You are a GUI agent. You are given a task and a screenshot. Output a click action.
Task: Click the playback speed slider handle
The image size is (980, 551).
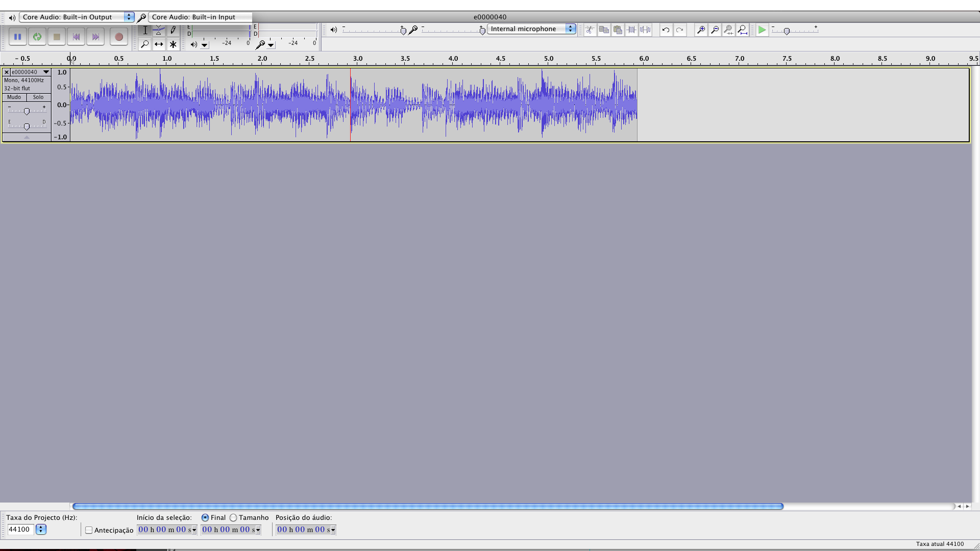787,31
